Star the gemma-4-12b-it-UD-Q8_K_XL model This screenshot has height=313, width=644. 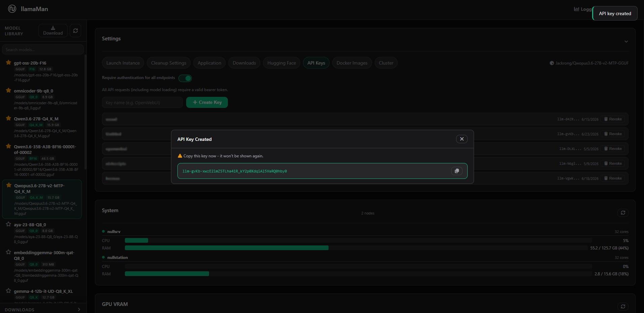(x=8, y=291)
